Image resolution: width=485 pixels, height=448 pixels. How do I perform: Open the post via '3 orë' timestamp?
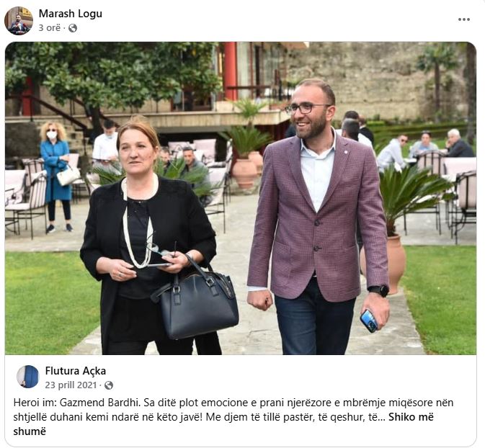coord(50,28)
